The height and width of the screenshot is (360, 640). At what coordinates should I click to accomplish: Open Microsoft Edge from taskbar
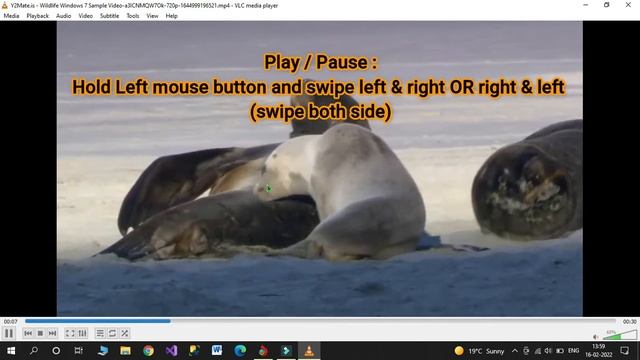[240, 351]
